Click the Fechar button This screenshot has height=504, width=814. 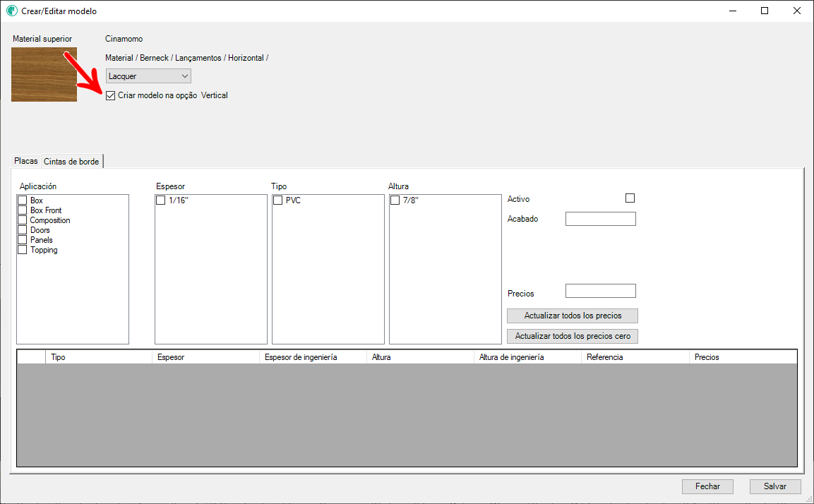tap(707, 486)
